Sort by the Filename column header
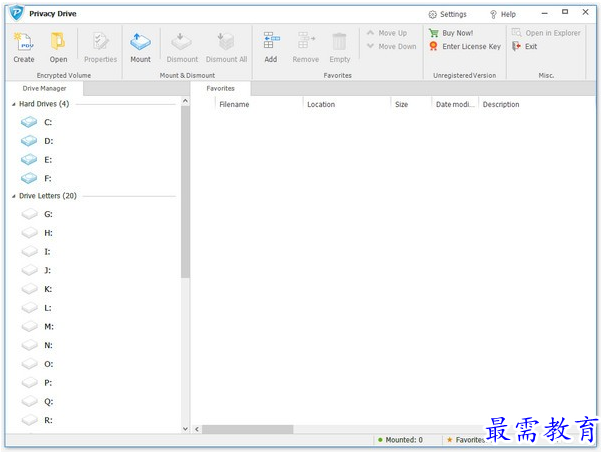The height and width of the screenshot is (461, 607). point(234,104)
